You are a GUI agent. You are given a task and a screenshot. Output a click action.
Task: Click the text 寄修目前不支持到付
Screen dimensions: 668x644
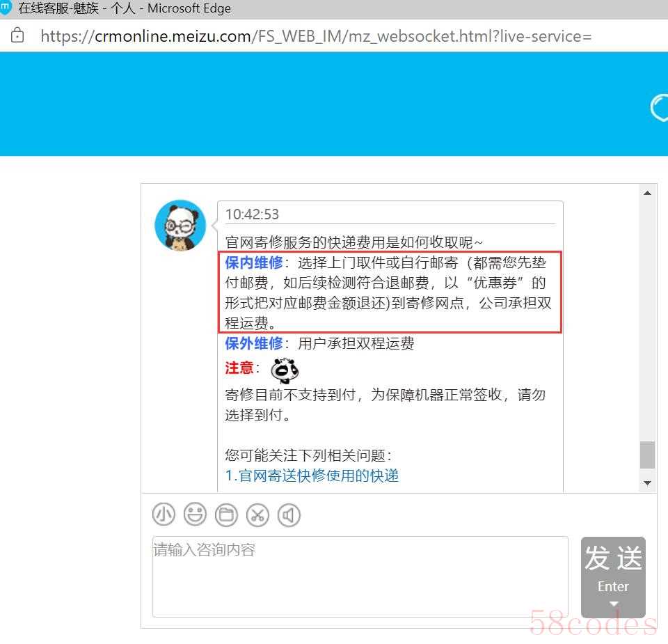(x=291, y=394)
